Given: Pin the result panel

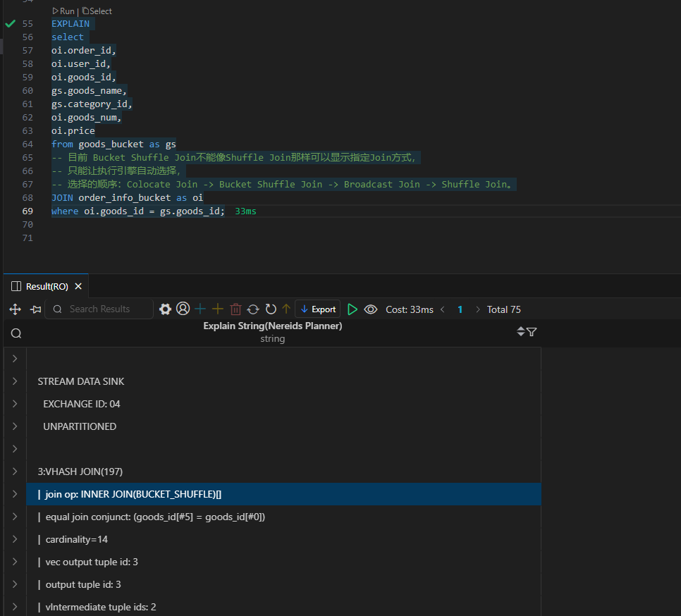Looking at the screenshot, I should (x=35, y=309).
